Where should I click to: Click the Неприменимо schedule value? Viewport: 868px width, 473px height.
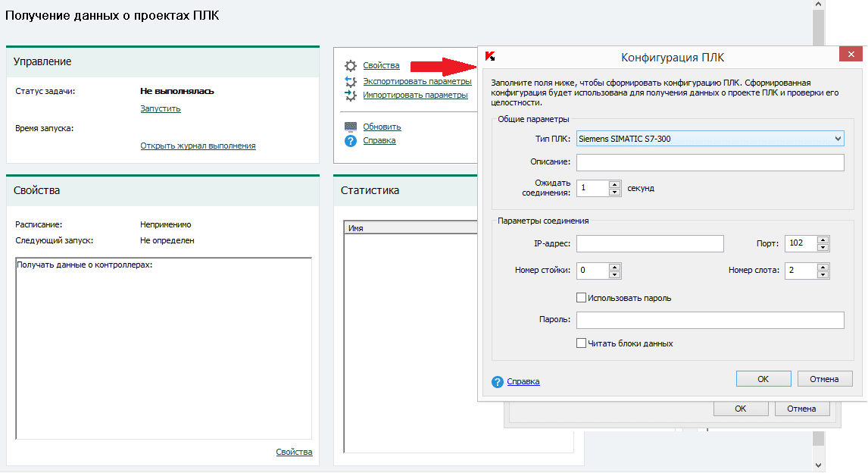[166, 225]
